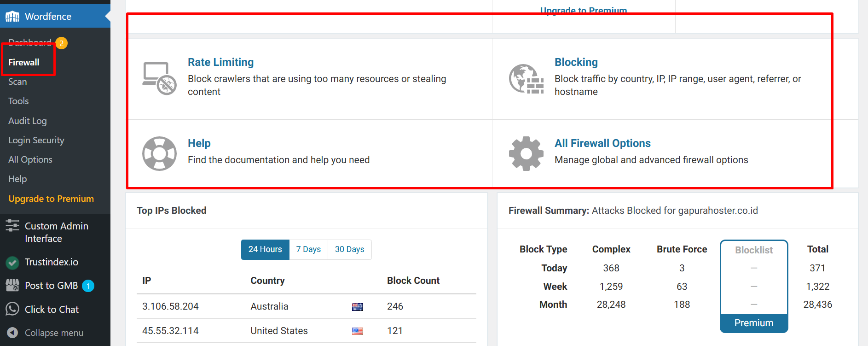This screenshot has height=346, width=868.
Task: Open Custom Admin Interface menu item
Action: coord(57,232)
